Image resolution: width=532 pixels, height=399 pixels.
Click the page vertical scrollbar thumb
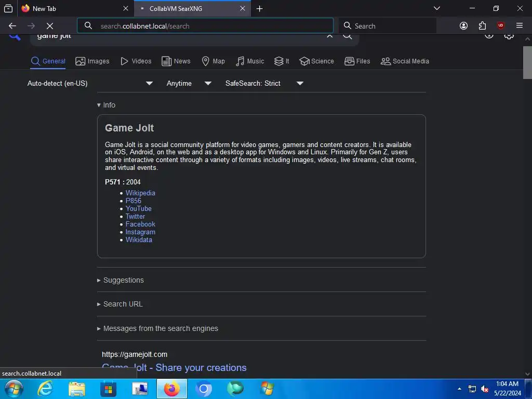click(x=527, y=62)
